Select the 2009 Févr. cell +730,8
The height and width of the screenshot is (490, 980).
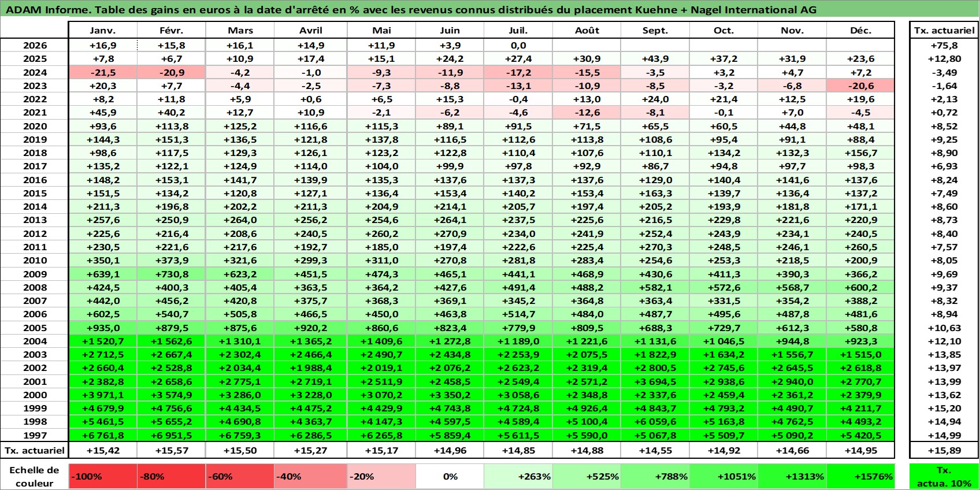coord(172,274)
